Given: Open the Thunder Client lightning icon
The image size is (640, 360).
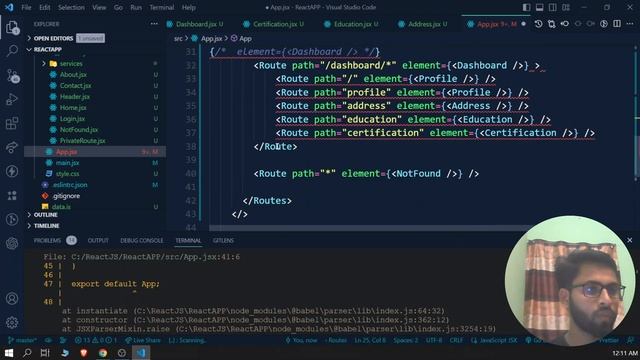Looking at the screenshot, I should coord(12,171).
